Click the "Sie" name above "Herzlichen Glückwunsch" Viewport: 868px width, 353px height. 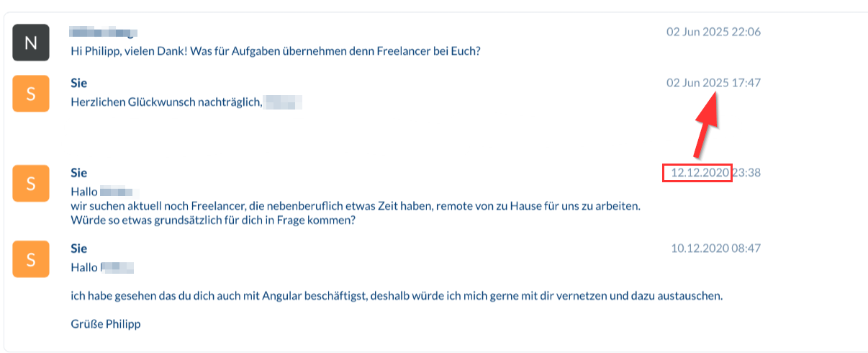(78, 83)
